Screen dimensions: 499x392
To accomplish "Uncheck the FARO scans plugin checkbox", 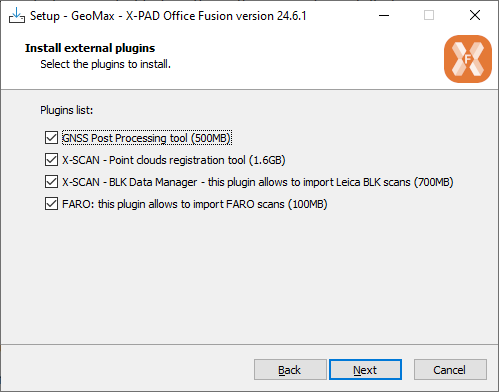I will pyautogui.click(x=51, y=204).
